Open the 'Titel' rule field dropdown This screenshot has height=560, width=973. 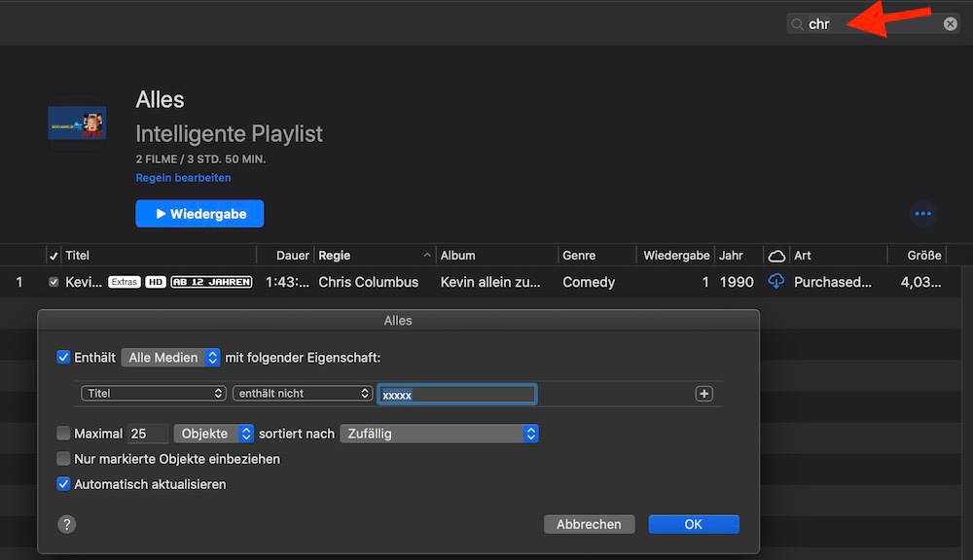click(x=154, y=394)
